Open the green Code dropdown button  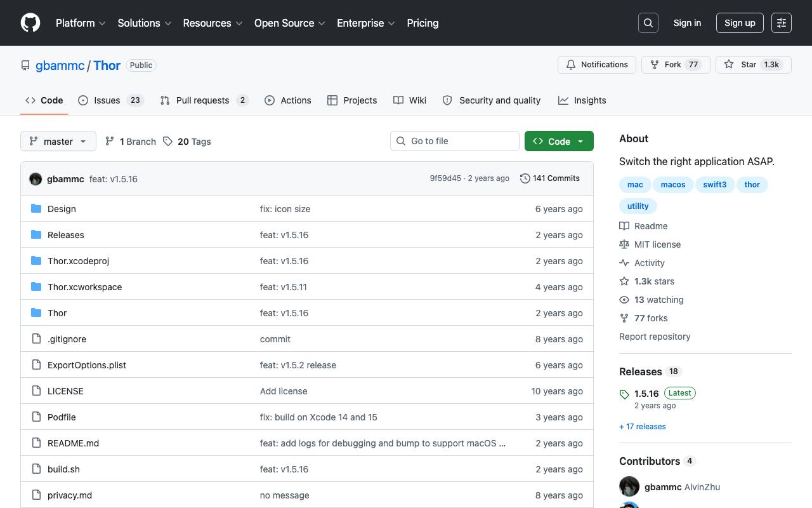(559, 141)
